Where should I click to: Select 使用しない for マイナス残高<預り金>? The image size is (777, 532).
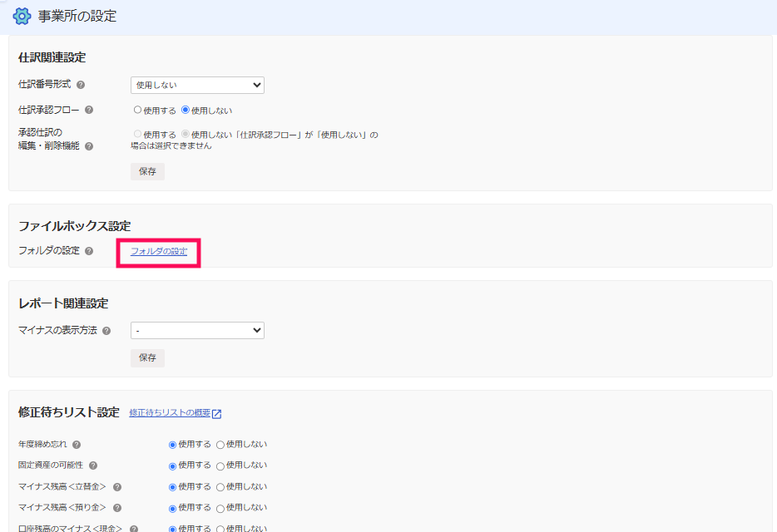(220, 508)
